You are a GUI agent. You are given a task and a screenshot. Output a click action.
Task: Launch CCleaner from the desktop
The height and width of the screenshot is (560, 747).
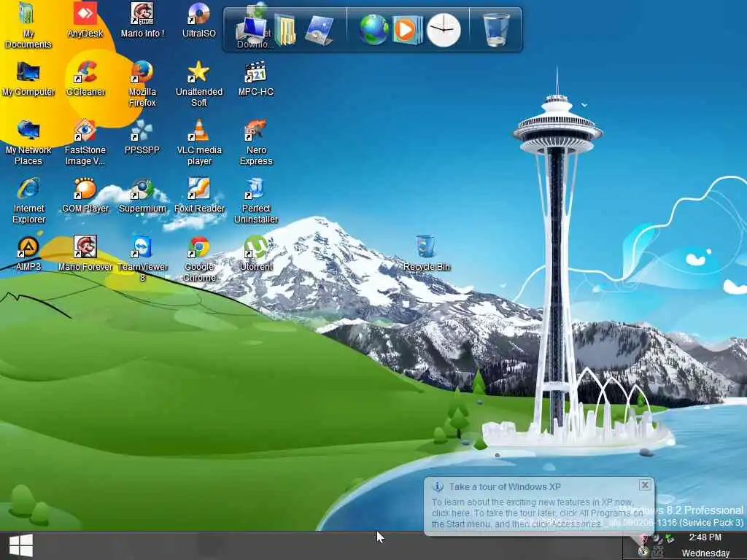click(x=85, y=79)
